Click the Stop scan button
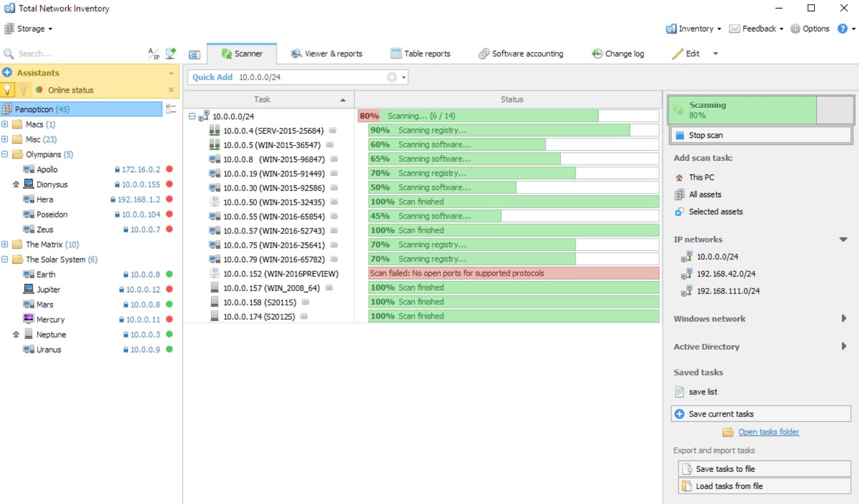The image size is (859, 504). pos(761,136)
